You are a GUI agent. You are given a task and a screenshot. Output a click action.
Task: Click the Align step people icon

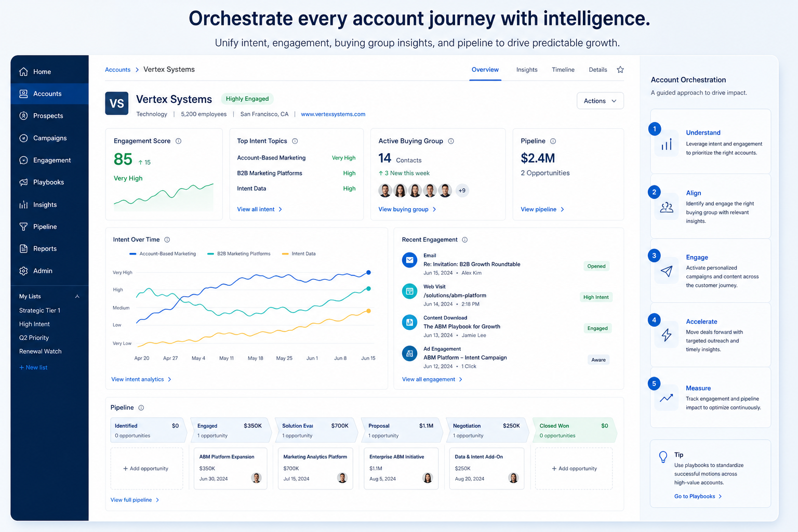pos(667,208)
